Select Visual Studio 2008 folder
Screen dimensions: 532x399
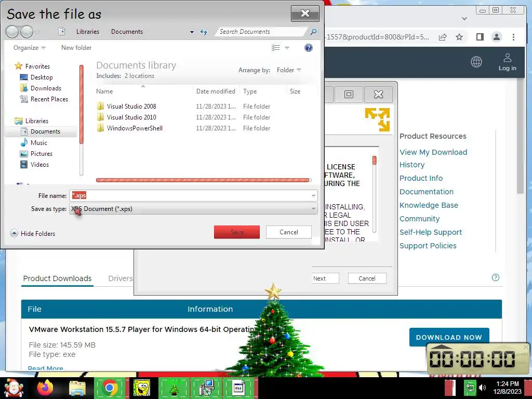(x=131, y=106)
